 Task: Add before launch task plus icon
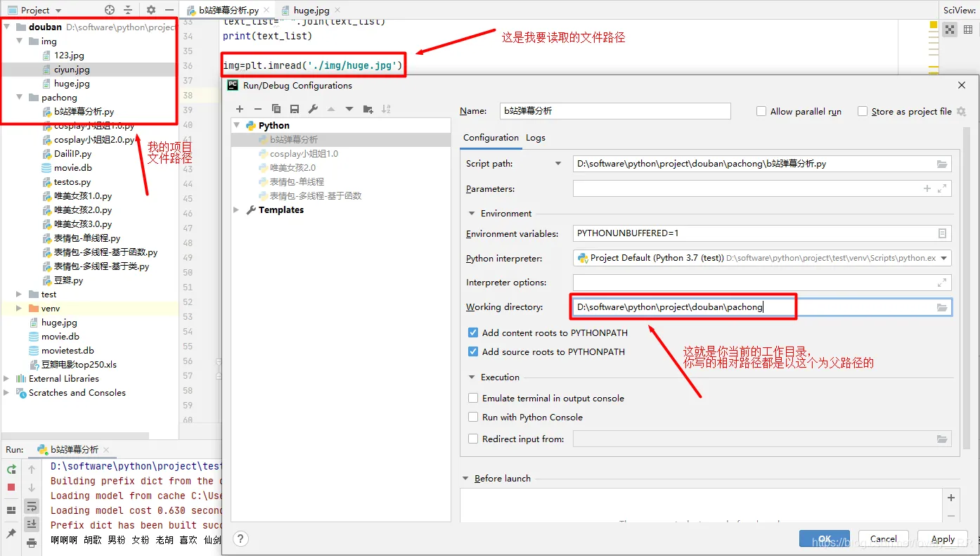click(951, 498)
